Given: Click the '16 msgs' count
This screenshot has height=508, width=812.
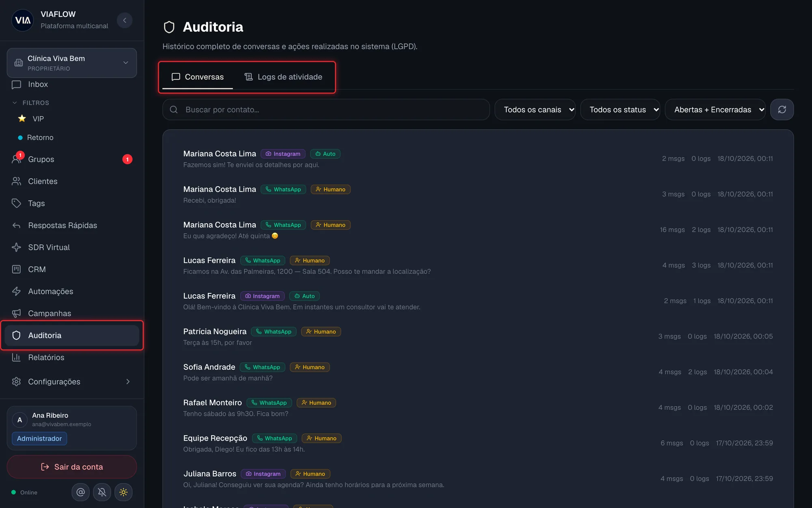Looking at the screenshot, I should point(672,230).
